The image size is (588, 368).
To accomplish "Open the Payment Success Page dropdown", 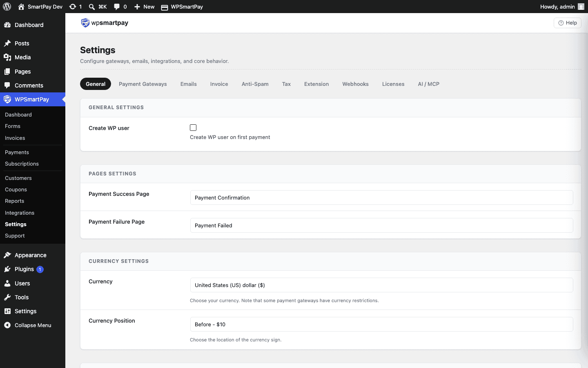I will click(x=381, y=197).
